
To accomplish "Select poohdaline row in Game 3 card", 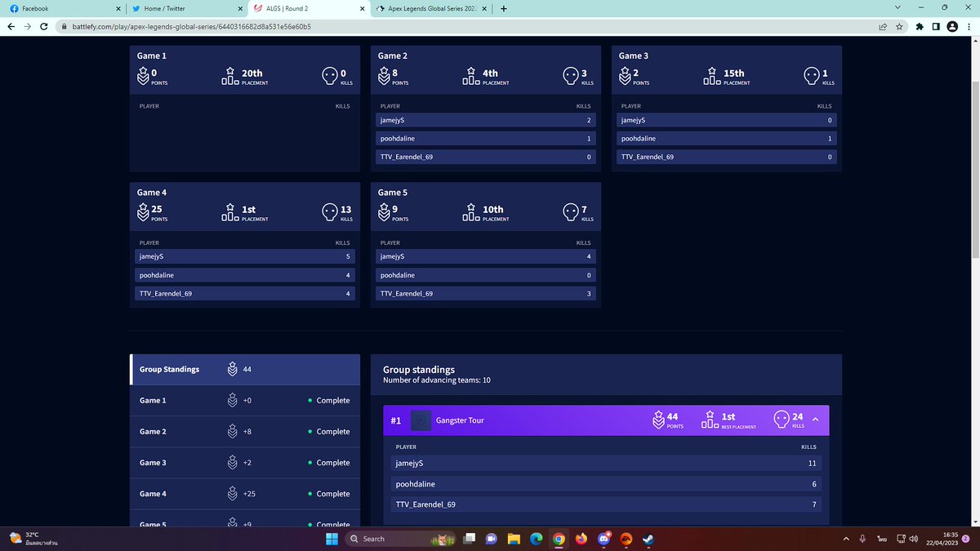I will click(727, 138).
